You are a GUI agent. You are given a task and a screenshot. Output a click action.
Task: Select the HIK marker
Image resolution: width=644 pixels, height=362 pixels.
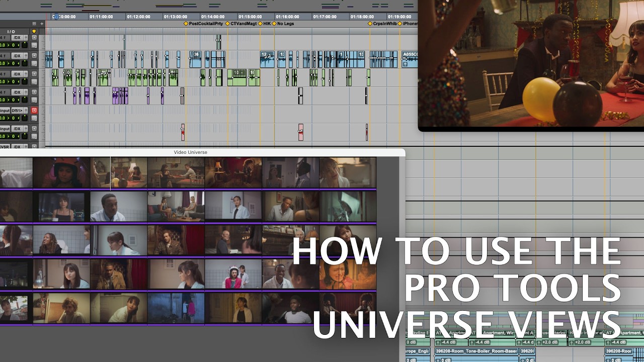264,24
